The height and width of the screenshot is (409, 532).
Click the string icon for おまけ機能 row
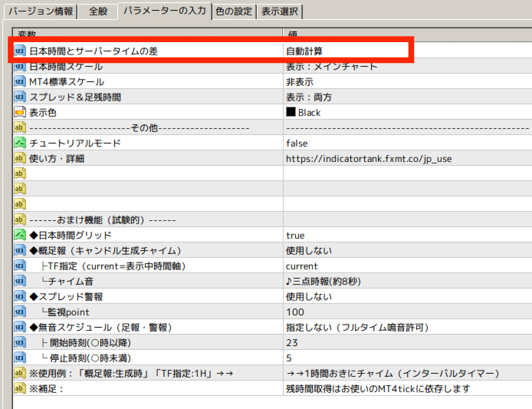click(20, 220)
